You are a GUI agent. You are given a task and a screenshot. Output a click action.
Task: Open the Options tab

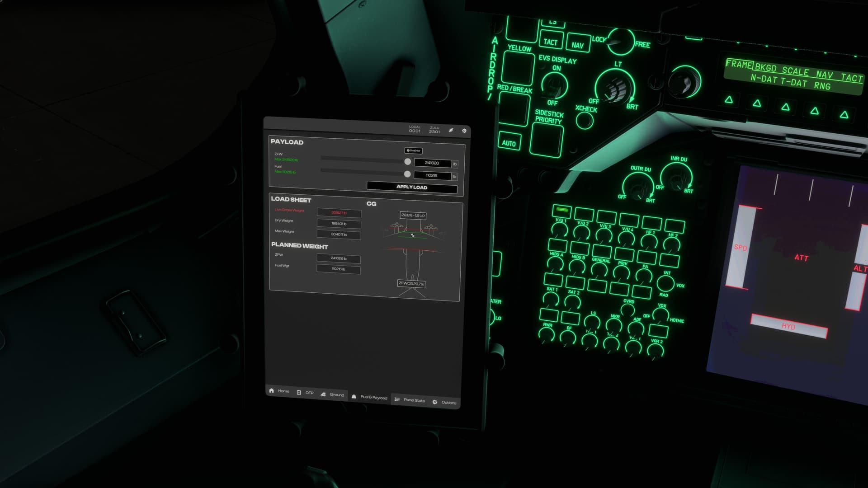444,402
